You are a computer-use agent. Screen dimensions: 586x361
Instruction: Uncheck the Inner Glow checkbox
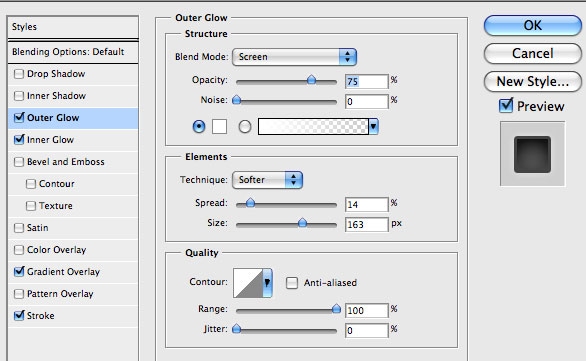point(19,140)
